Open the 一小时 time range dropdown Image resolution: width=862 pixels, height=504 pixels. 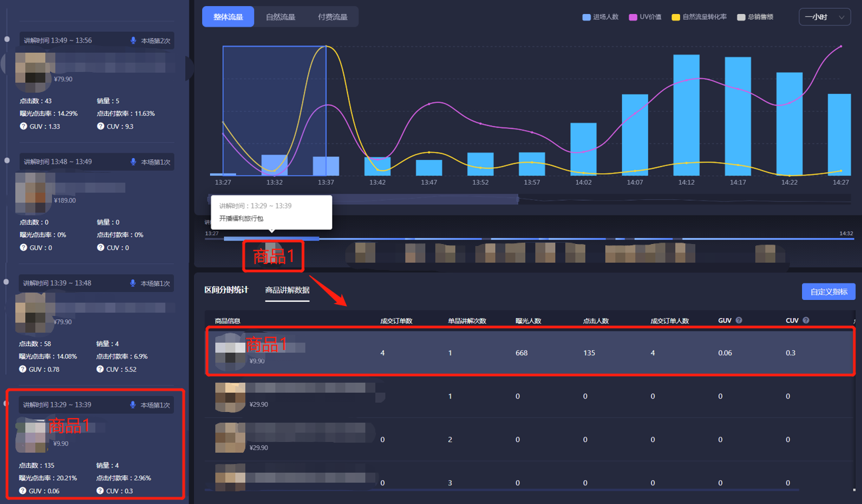point(824,17)
